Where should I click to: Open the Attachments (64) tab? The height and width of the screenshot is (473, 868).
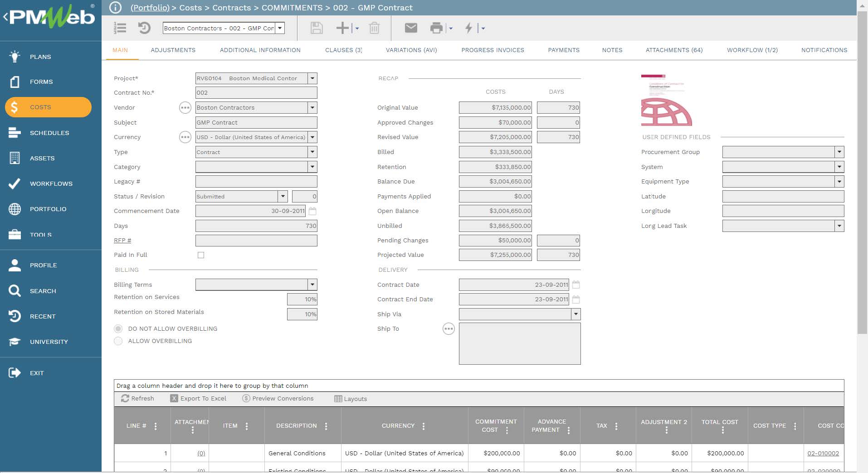coord(674,50)
